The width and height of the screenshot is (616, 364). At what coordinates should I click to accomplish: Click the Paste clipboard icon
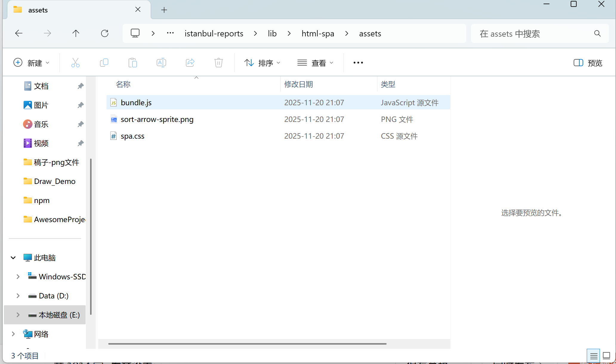[x=132, y=63]
